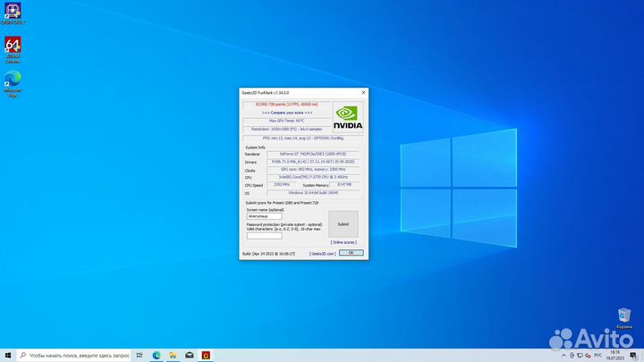Switch to FurMark taskbar icon
The image size is (644, 362).
206,356
